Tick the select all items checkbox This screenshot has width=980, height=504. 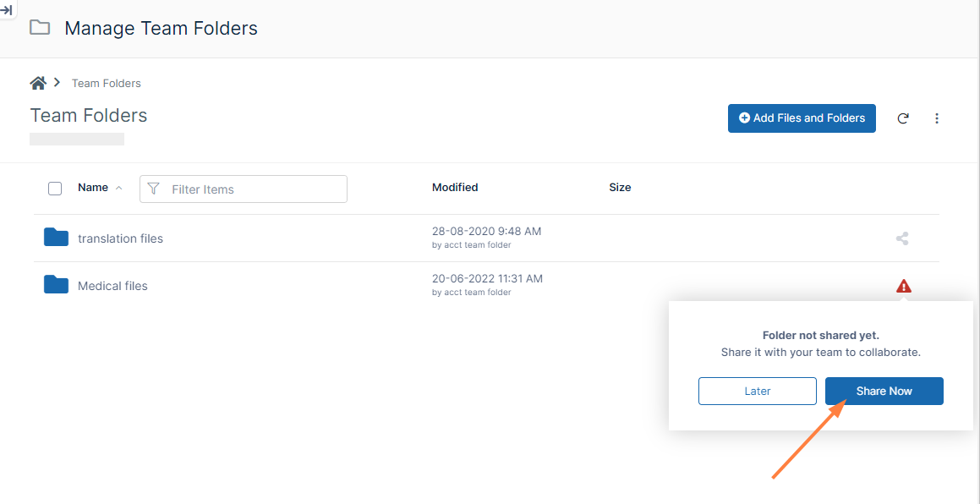click(x=55, y=189)
